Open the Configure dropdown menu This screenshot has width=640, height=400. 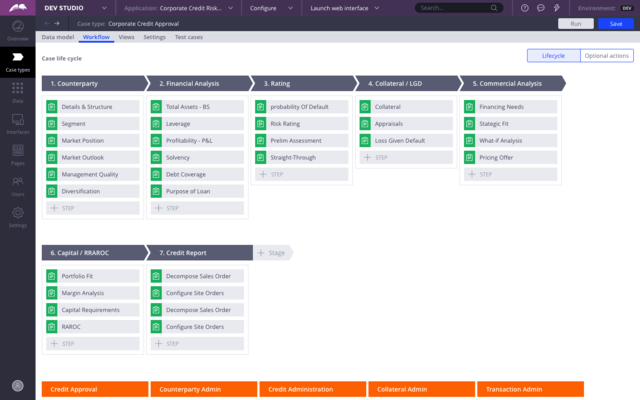pos(271,7)
